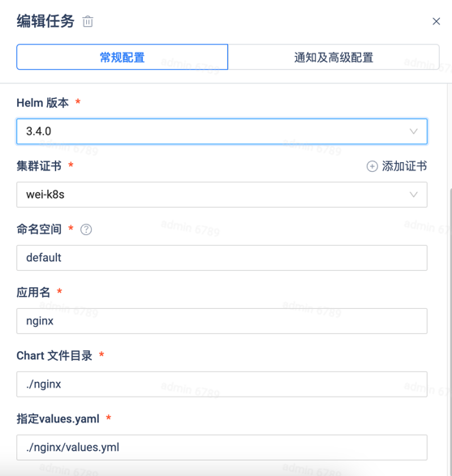This screenshot has height=476, width=452.
Task: Click the trash icon beside 编辑任务
Action: [88, 21]
